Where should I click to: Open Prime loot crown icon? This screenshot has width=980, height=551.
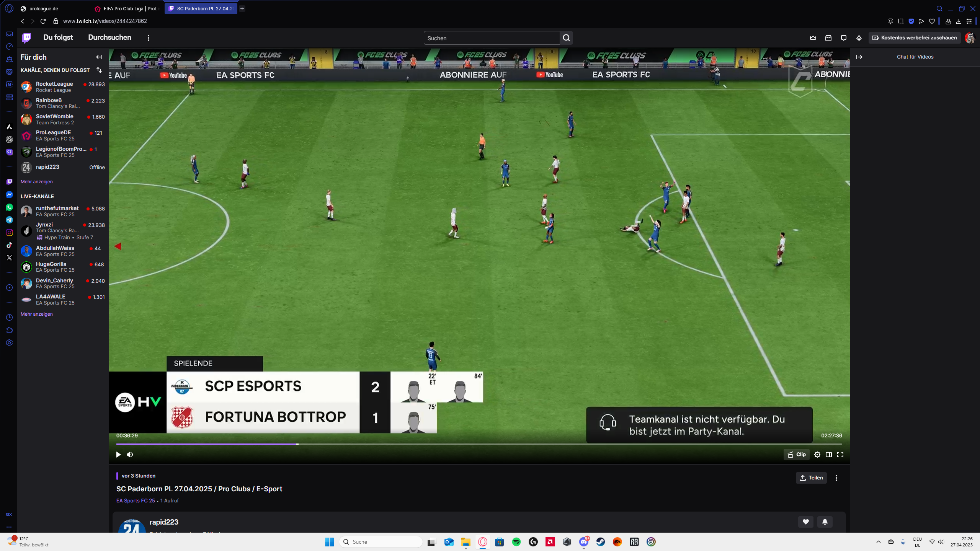813,37
